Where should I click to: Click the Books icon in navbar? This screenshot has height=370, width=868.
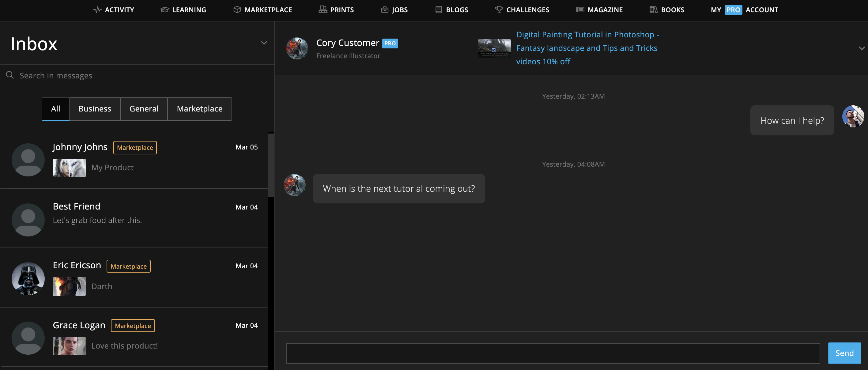[653, 9]
